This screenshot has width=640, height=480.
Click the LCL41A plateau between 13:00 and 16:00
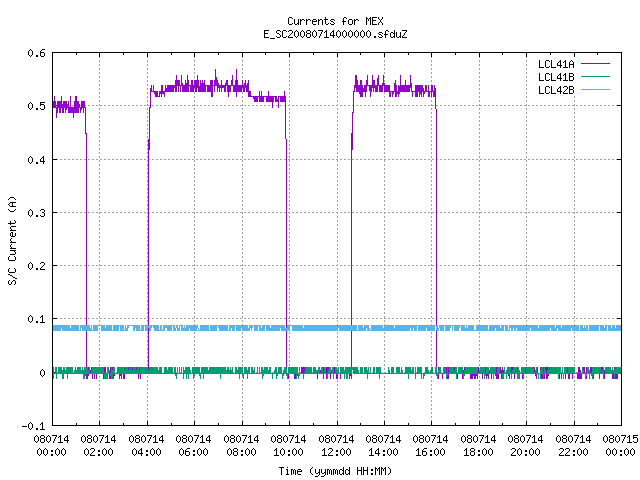click(x=395, y=89)
